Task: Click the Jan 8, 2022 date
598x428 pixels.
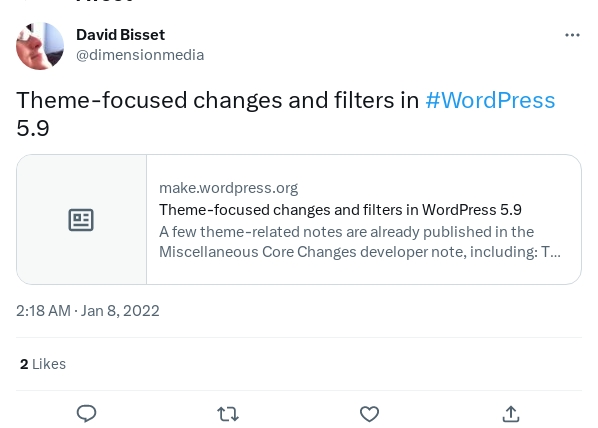Action: click(x=120, y=311)
